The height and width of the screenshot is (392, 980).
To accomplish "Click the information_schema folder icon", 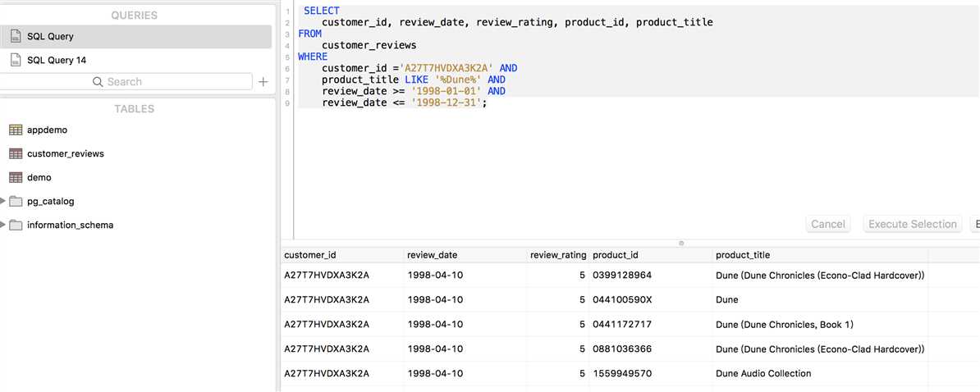I will point(16,225).
